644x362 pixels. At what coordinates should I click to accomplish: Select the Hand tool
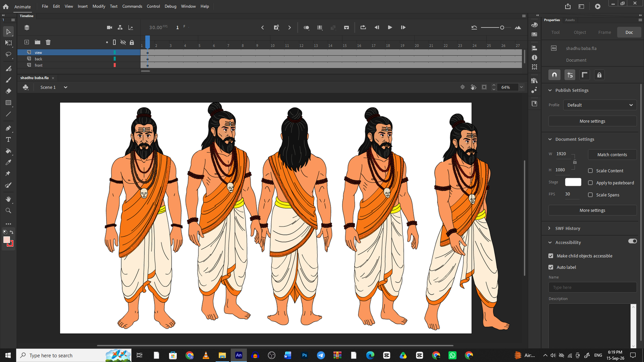click(x=8, y=199)
